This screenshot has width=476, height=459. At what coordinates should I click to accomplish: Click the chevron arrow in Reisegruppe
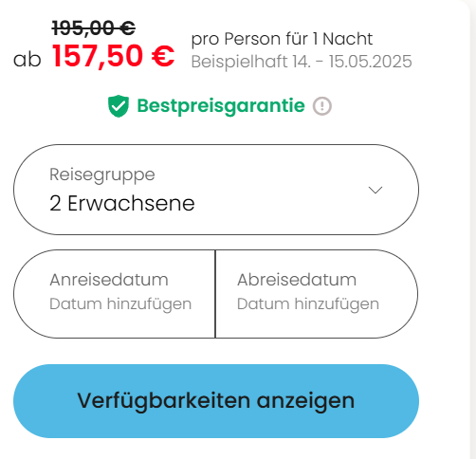click(375, 190)
